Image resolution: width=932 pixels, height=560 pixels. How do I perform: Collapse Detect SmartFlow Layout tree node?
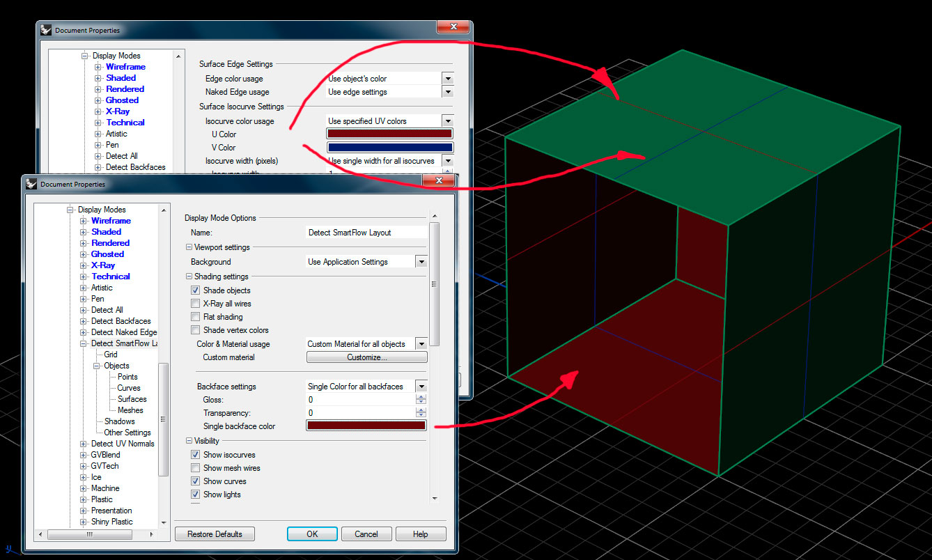[84, 343]
